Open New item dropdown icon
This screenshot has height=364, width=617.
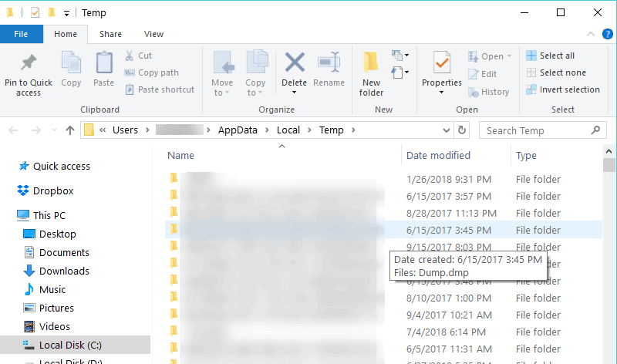(x=400, y=56)
